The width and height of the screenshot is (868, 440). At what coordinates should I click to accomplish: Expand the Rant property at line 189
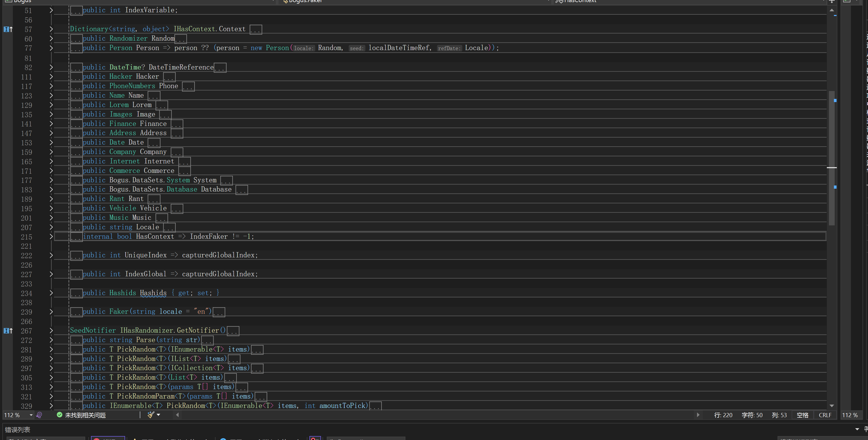(x=51, y=199)
